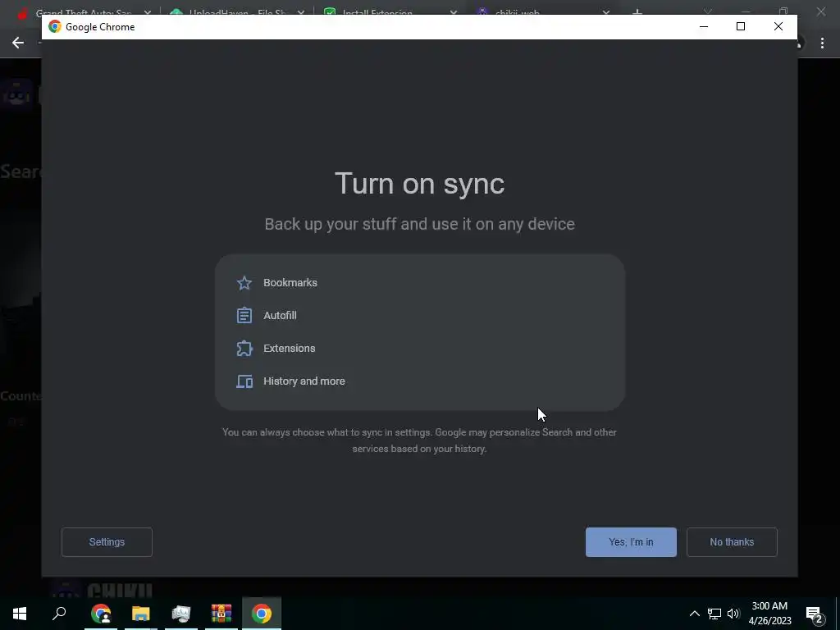
Task: Close the UploadHaven tab
Action: pos(300,11)
